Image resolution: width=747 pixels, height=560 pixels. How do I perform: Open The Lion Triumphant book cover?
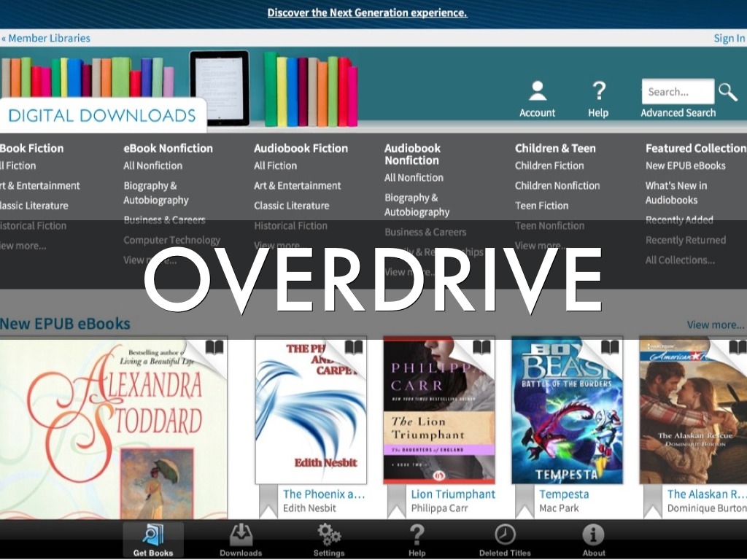pyautogui.click(x=439, y=410)
